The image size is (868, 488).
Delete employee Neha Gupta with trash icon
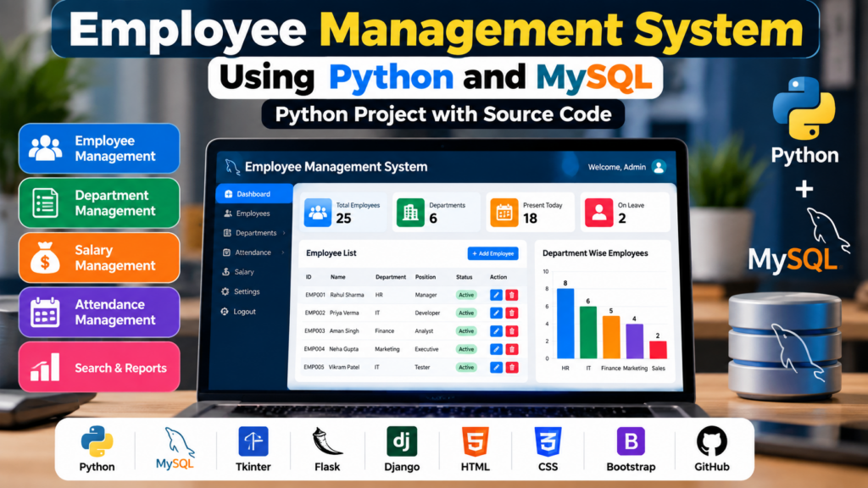[x=511, y=349]
